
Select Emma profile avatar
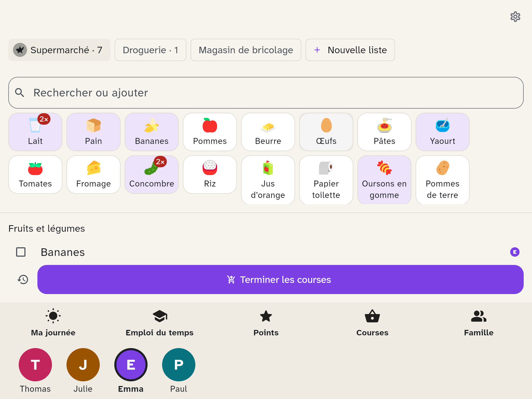131,365
